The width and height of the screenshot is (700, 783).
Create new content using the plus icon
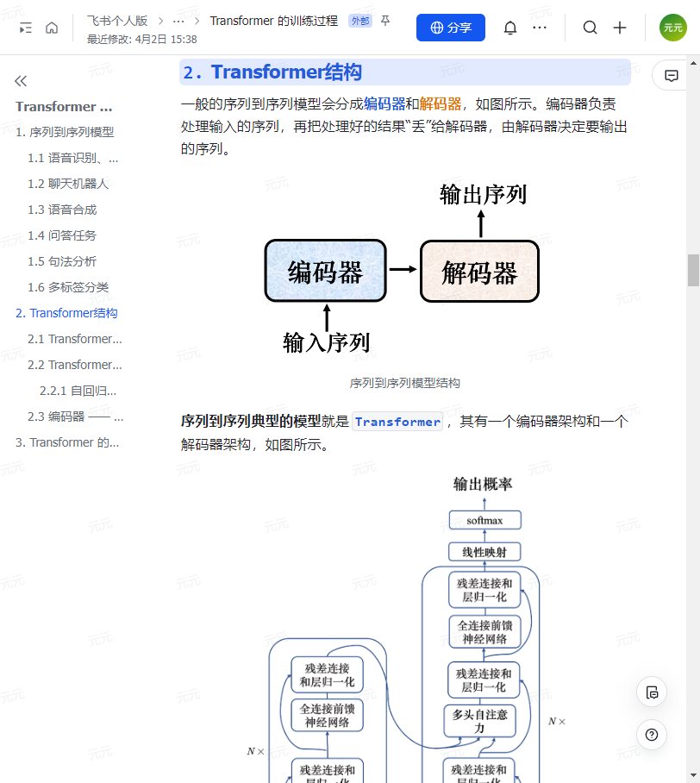[x=620, y=28]
